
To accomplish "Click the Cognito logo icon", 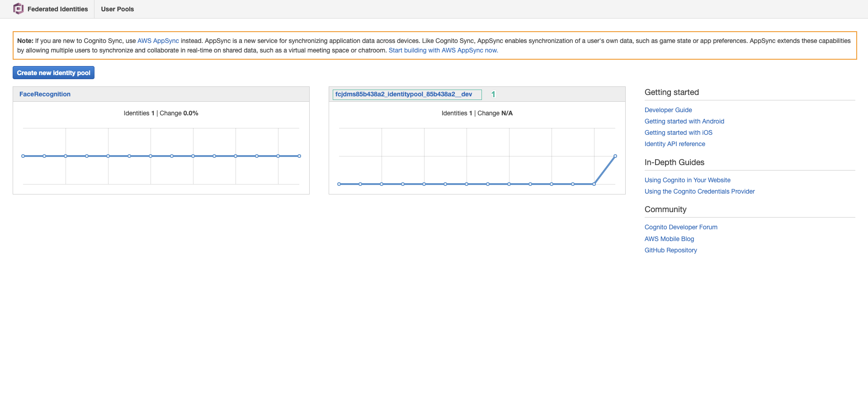I will [18, 9].
